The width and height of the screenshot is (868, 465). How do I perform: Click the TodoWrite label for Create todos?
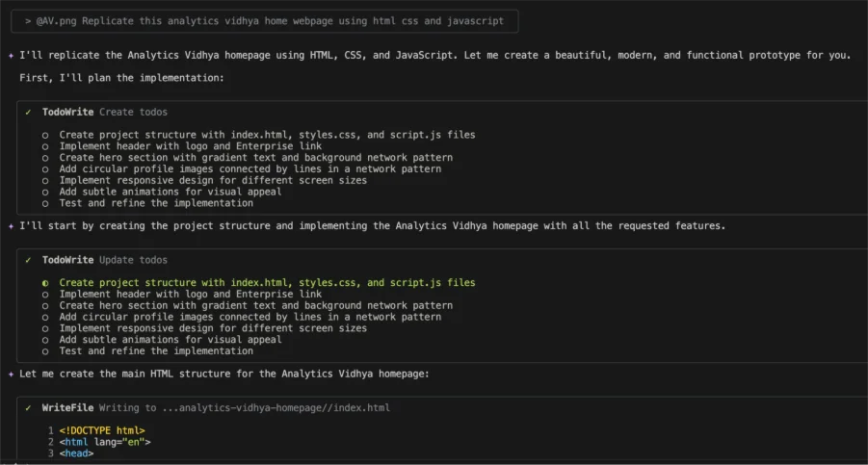[67, 113]
